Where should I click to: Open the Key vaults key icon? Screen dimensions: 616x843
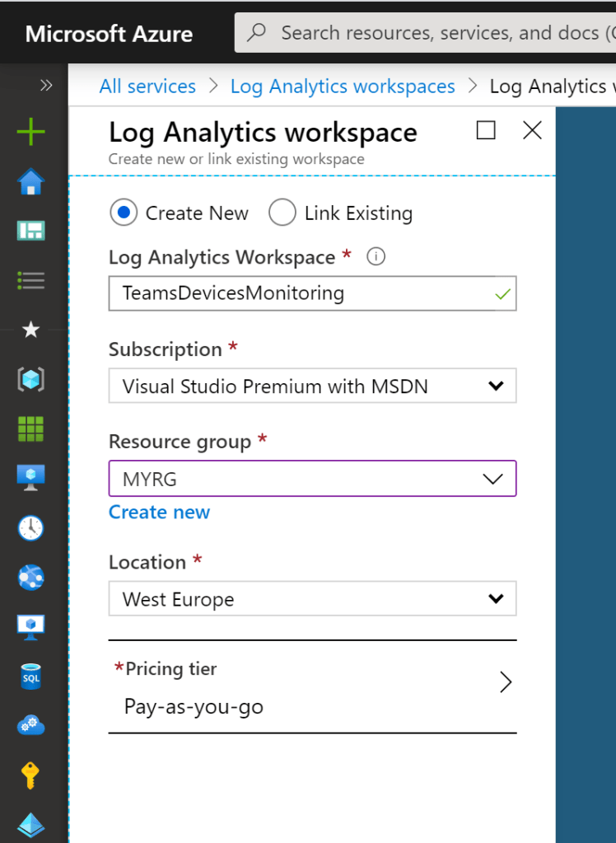[31, 775]
